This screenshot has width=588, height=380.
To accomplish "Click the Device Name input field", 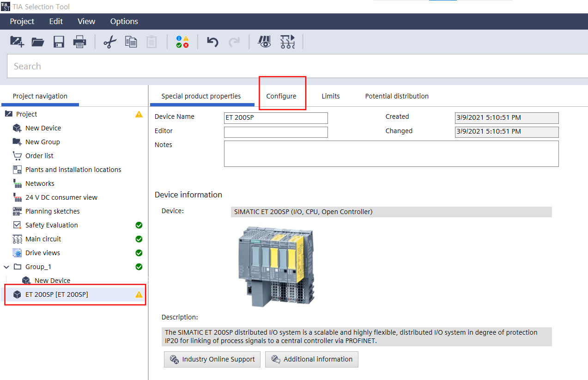I will click(276, 118).
